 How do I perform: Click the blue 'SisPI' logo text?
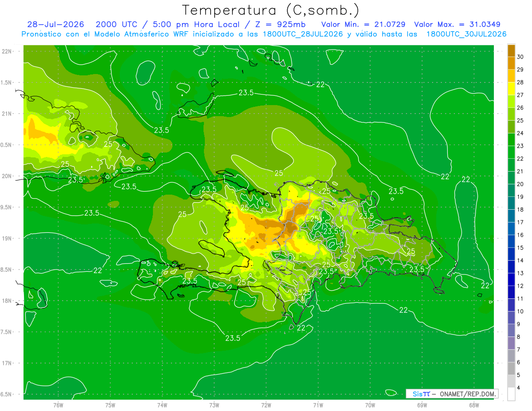[x=421, y=394]
